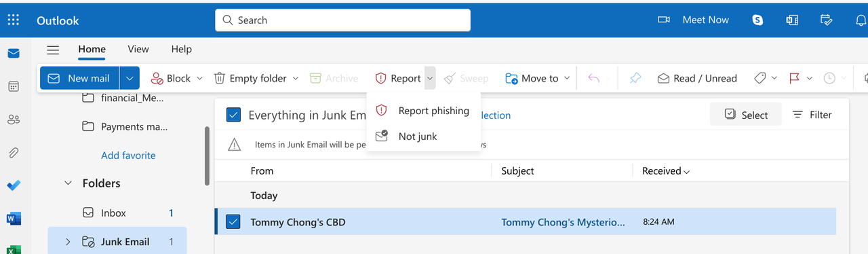Launch Word from the left sidebar
The image size is (868, 254).
(x=14, y=219)
